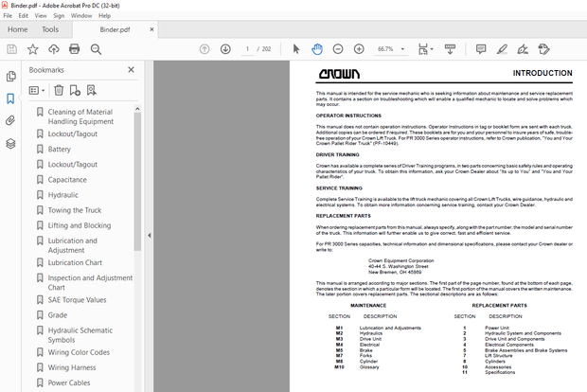Go to next page arrow
Screen dimensions: 587x392
(225, 49)
